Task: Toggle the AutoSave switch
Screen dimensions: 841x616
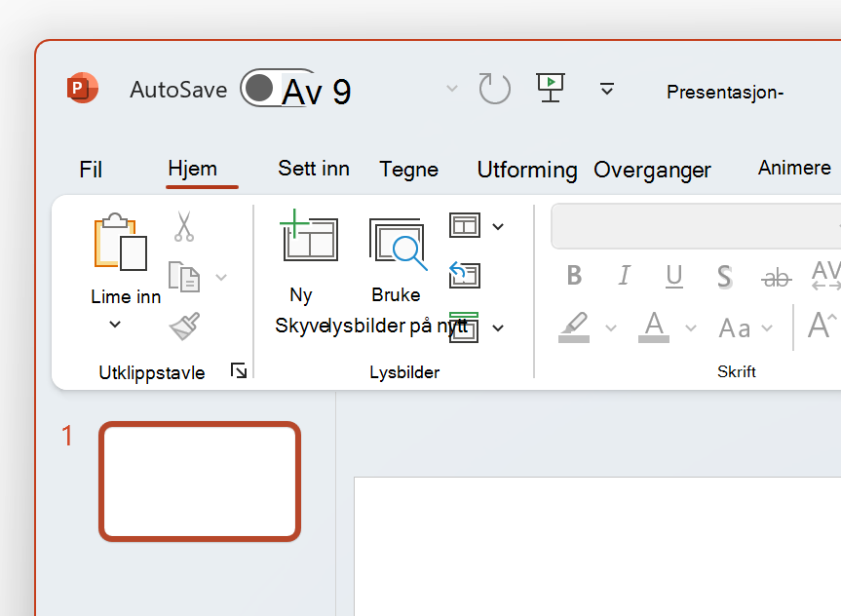Action: tap(278, 89)
